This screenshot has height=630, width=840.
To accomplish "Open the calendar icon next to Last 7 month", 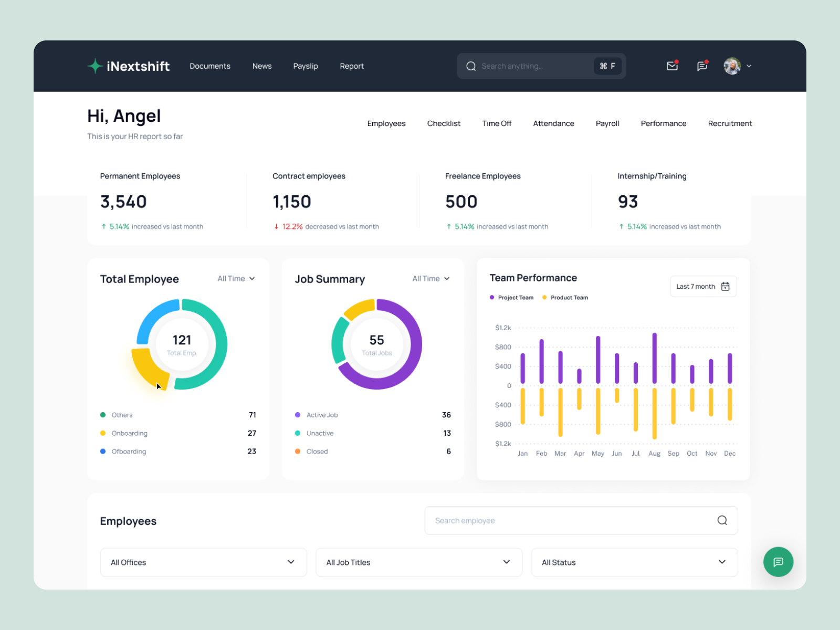I will coord(726,286).
